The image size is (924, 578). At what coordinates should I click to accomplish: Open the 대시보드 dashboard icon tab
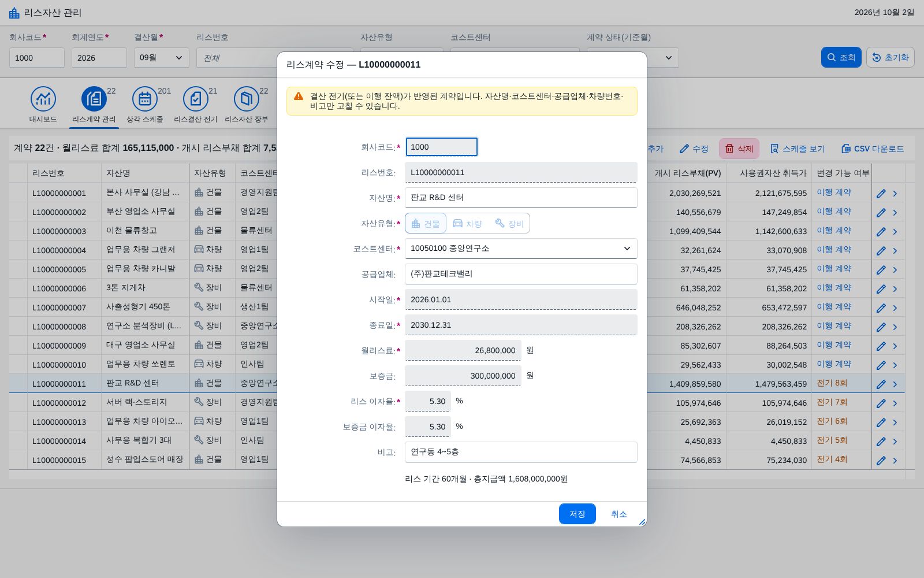43,105
